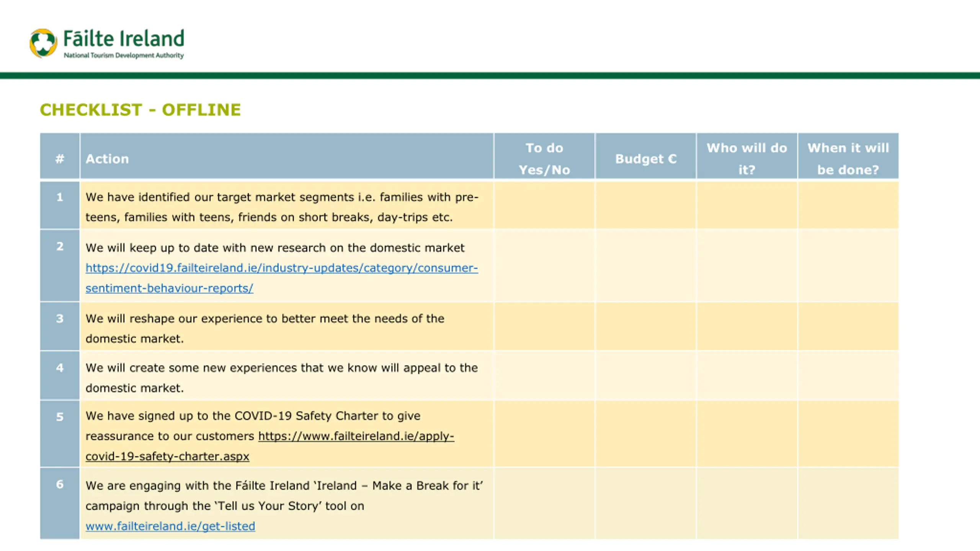
Task: Open the consumer sentiment behaviour reports link
Action: (x=281, y=268)
